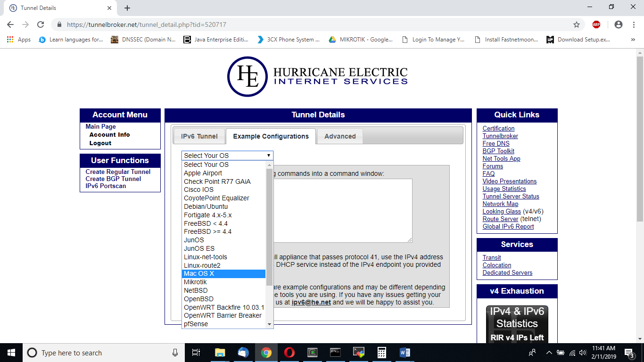
Task: Launch Calculator from the taskbar
Action: (x=382, y=353)
